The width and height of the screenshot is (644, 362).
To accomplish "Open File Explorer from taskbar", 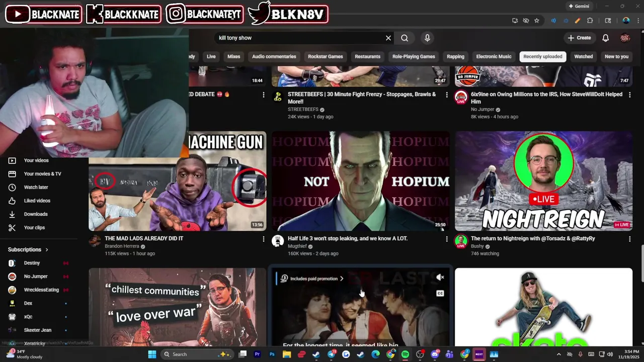I will click(x=286, y=354).
